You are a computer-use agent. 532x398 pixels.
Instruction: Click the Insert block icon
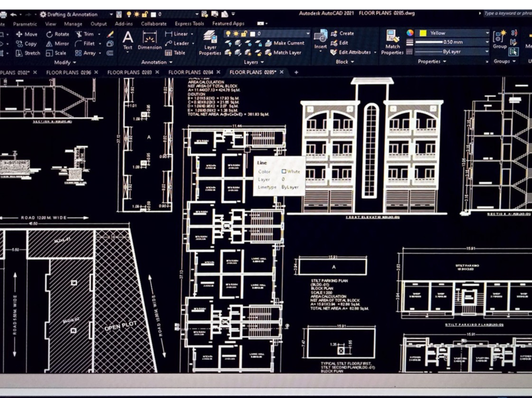click(321, 38)
